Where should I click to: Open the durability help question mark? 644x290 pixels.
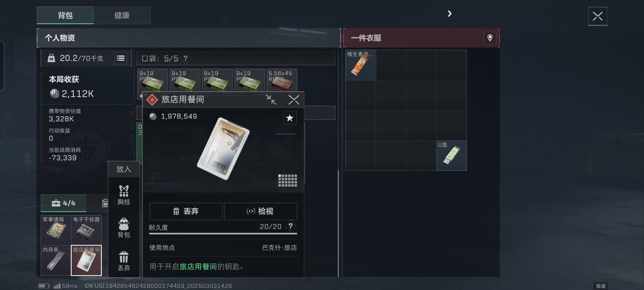pos(290,226)
